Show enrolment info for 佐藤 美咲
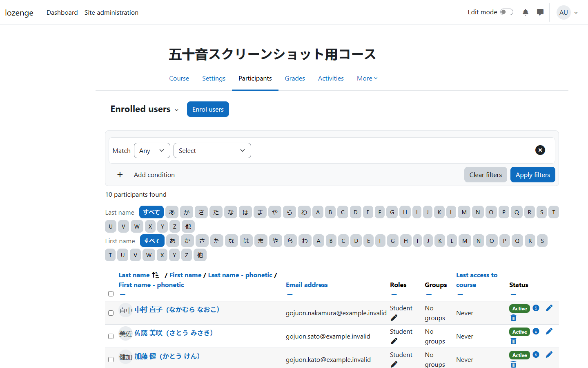 [536, 331]
